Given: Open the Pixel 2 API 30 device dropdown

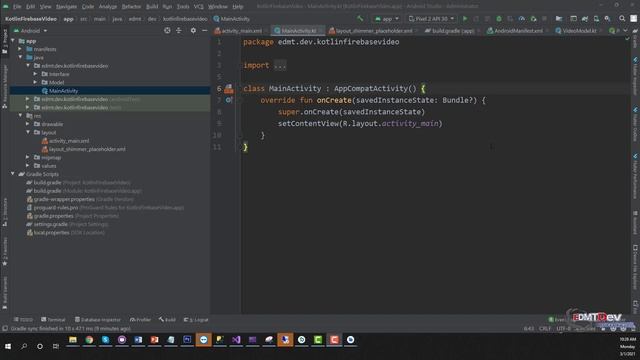Looking at the screenshot, I should [x=431, y=19].
